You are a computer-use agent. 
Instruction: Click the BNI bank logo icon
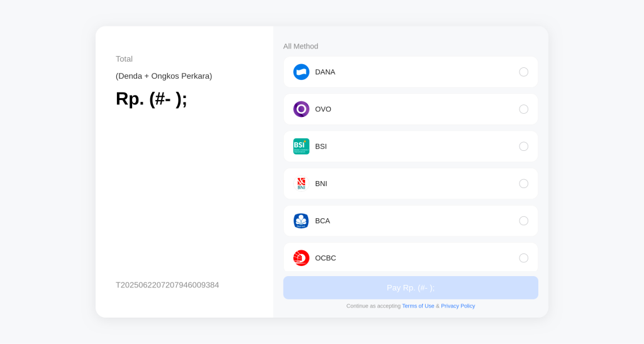[x=301, y=183]
